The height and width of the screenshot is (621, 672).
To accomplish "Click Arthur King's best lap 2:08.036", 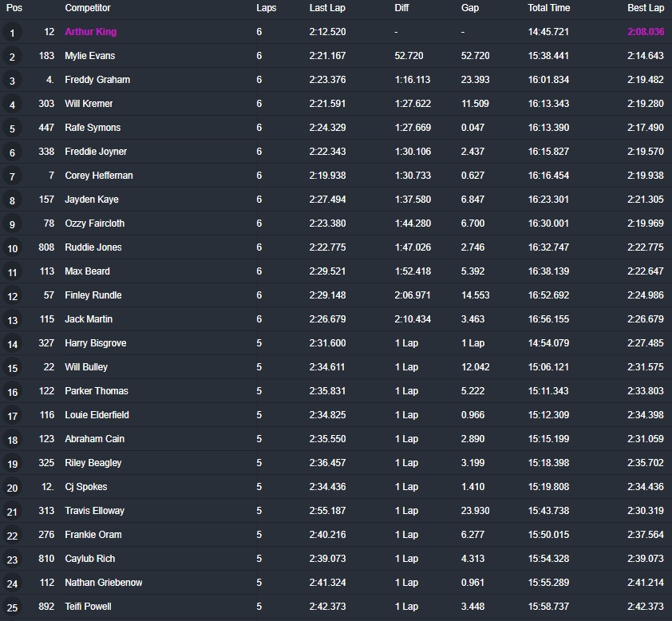I will 646,32.
